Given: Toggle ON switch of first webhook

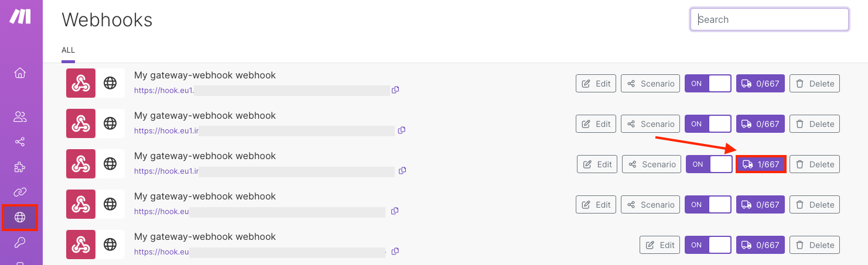Looking at the screenshot, I should [x=708, y=84].
